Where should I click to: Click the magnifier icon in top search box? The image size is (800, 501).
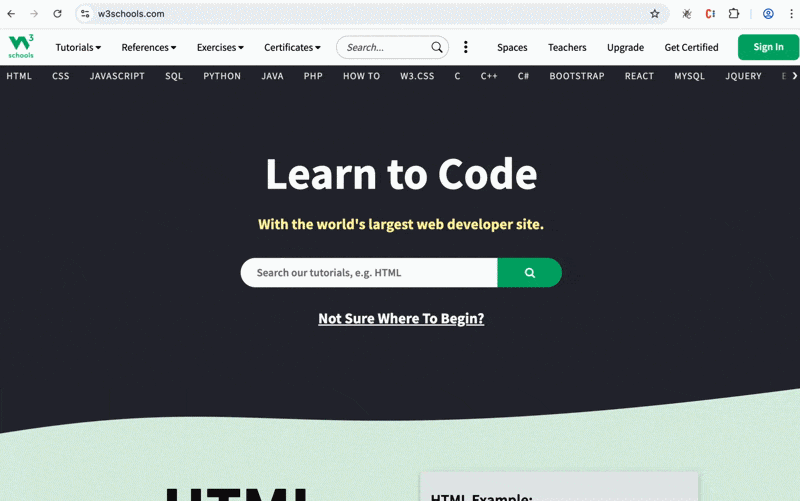[437, 47]
